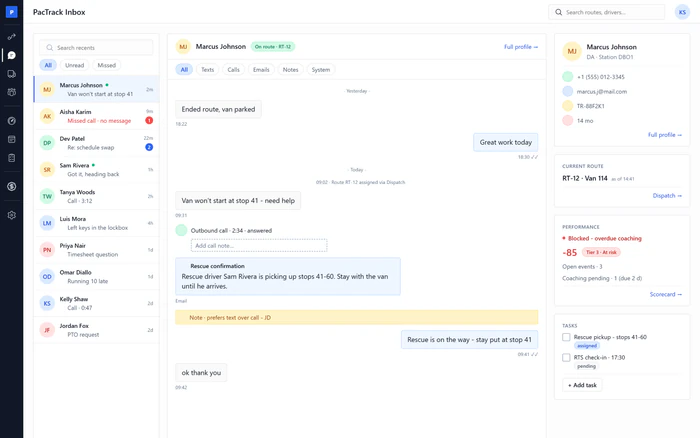Image resolution: width=700 pixels, height=438 pixels.
Task: Open the Team people icon in sidebar
Action: pos(12,92)
